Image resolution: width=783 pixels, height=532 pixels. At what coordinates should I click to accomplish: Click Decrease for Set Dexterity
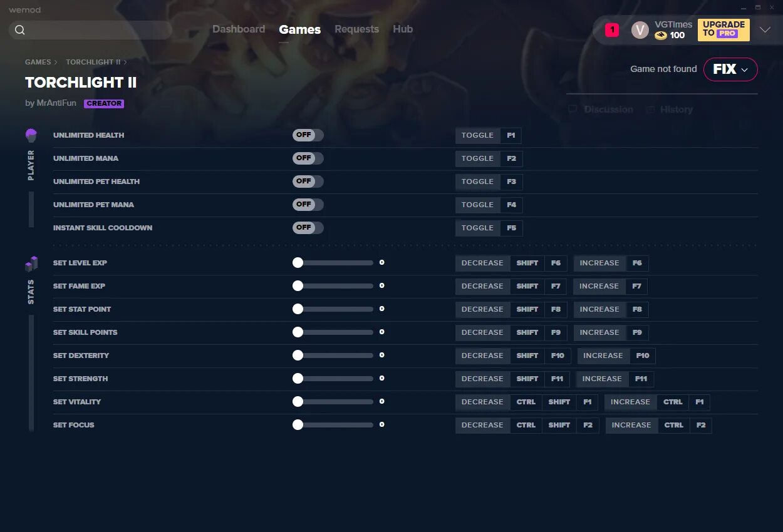[x=482, y=356]
